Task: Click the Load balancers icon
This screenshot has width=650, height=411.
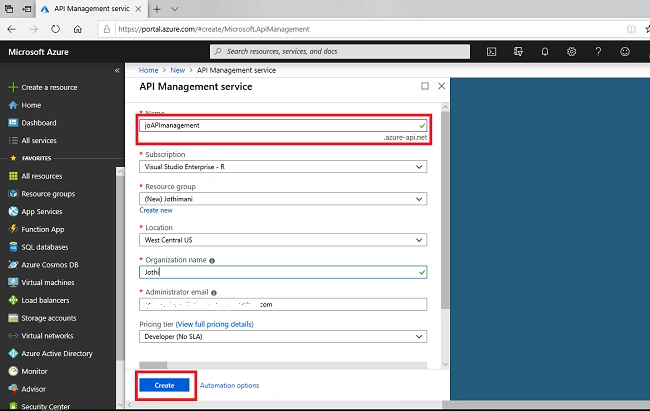Action: point(13,300)
